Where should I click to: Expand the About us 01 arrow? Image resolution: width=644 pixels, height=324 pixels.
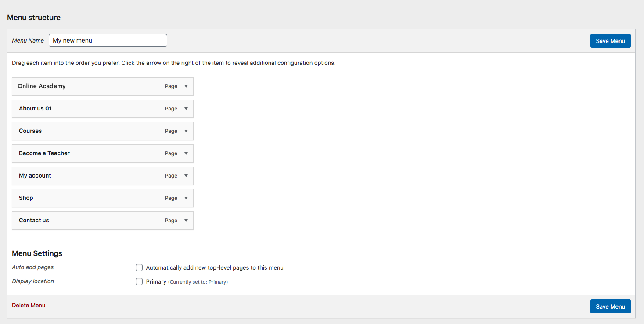(x=186, y=109)
